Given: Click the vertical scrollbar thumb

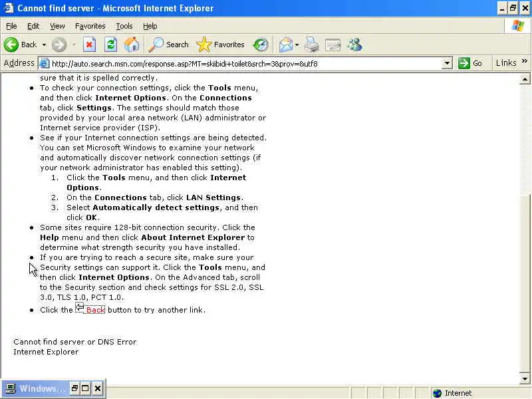Looking at the screenshot, I should (525, 284).
